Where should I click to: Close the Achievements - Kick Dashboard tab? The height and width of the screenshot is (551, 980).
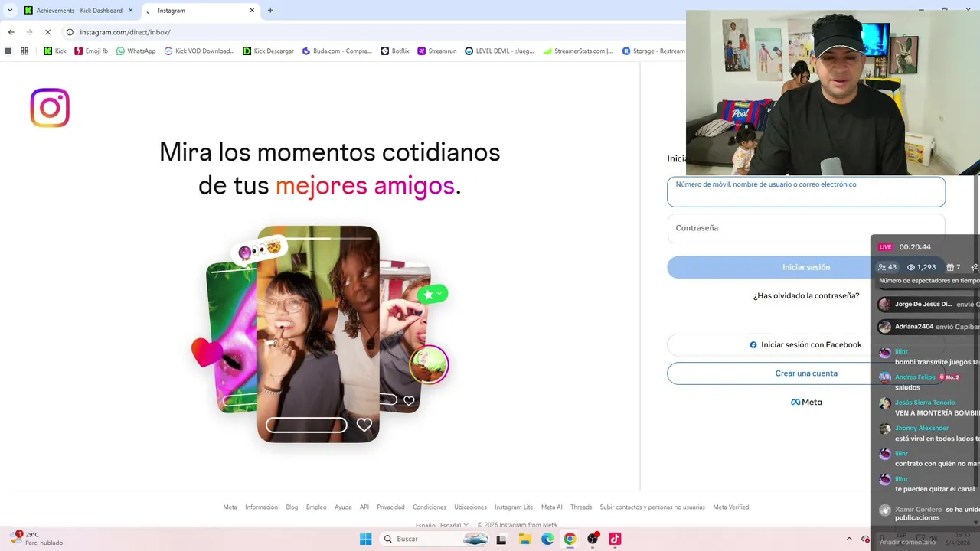(130, 11)
